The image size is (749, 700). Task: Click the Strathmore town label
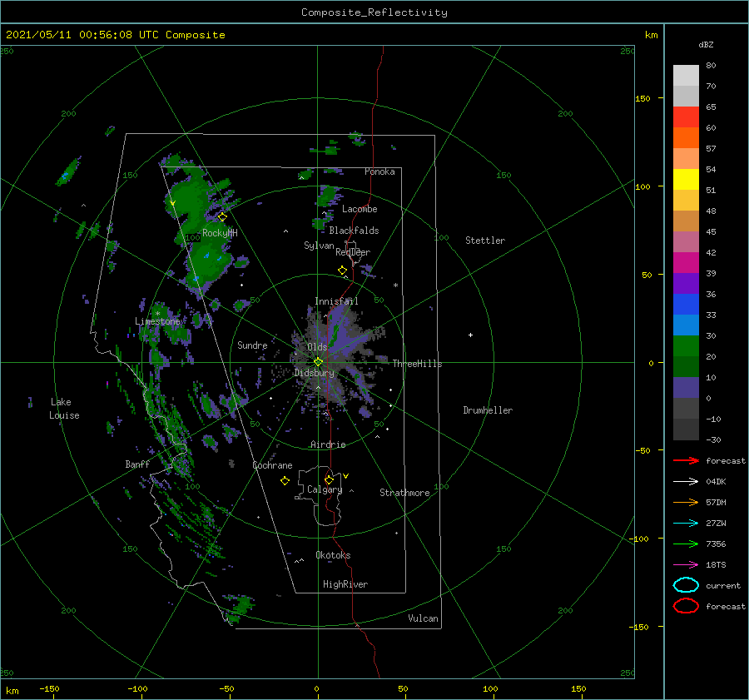click(404, 493)
